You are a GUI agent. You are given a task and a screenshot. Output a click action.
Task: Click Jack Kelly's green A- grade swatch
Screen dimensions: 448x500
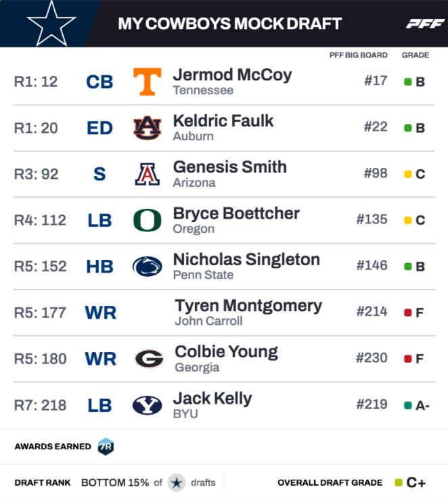point(408,405)
